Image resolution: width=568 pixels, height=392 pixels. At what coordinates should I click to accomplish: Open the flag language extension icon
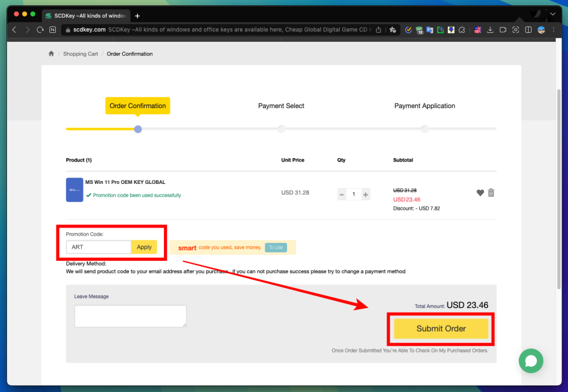click(x=478, y=30)
